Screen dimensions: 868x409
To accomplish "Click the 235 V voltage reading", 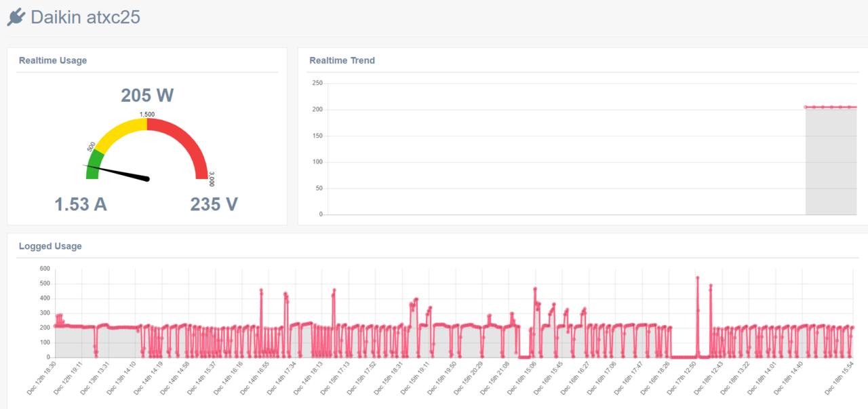I will tap(214, 203).
